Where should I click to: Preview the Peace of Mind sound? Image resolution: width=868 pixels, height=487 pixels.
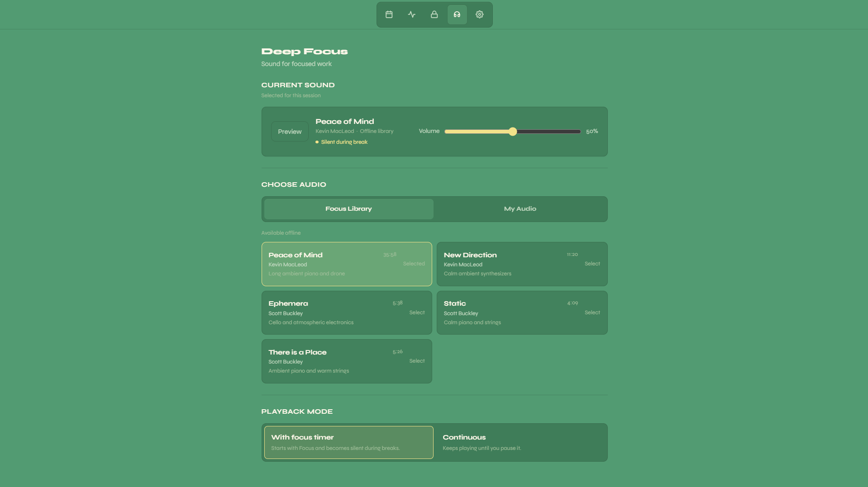290,132
